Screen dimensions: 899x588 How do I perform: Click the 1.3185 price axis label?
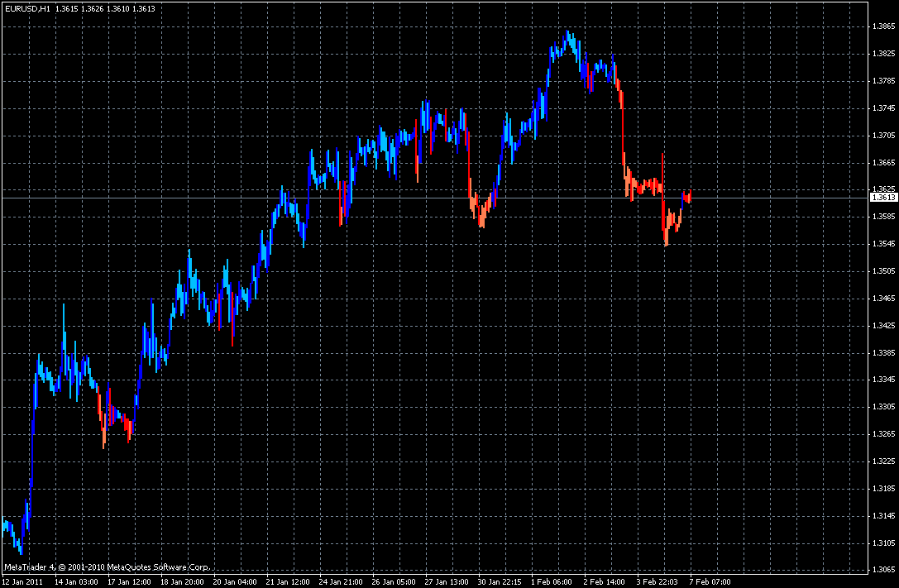click(883, 488)
